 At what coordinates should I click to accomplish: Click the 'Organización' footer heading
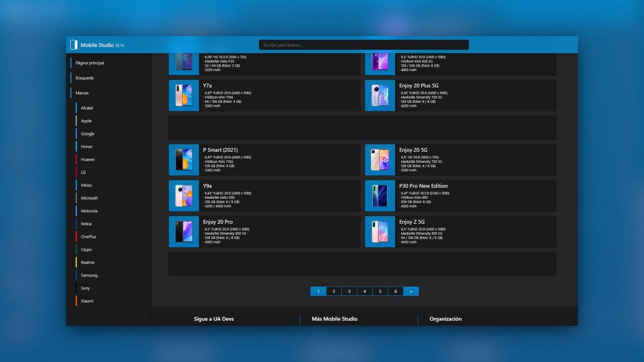[x=445, y=319]
